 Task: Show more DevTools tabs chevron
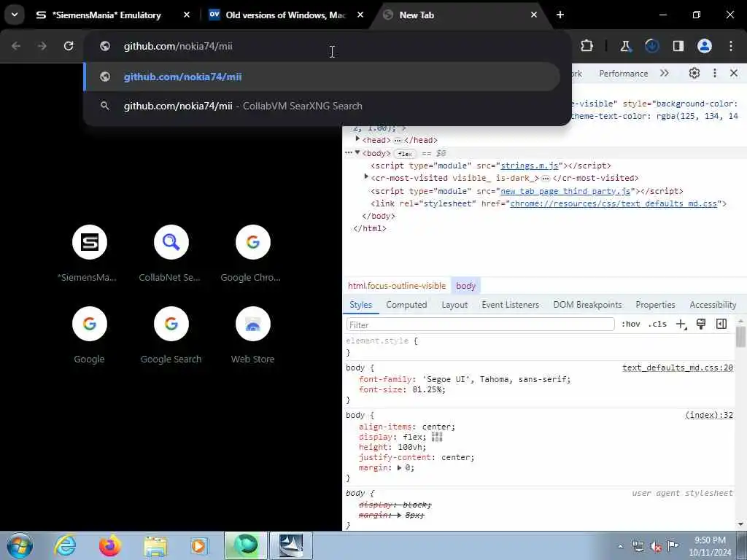point(664,74)
